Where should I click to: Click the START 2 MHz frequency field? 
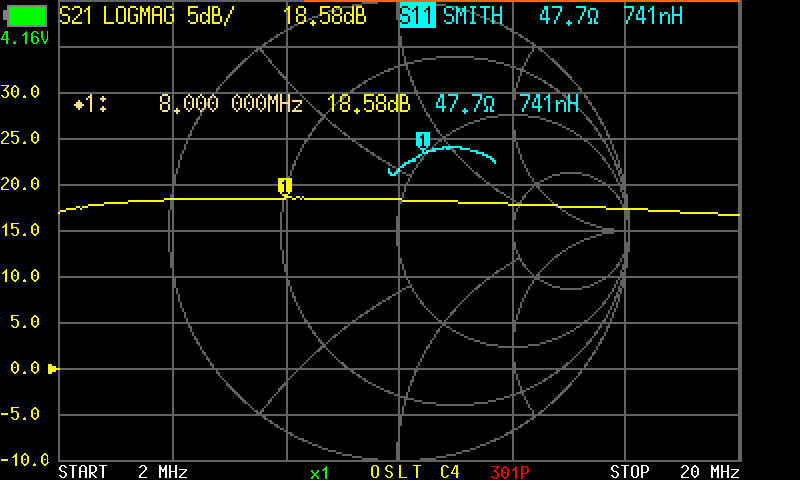click(x=123, y=471)
